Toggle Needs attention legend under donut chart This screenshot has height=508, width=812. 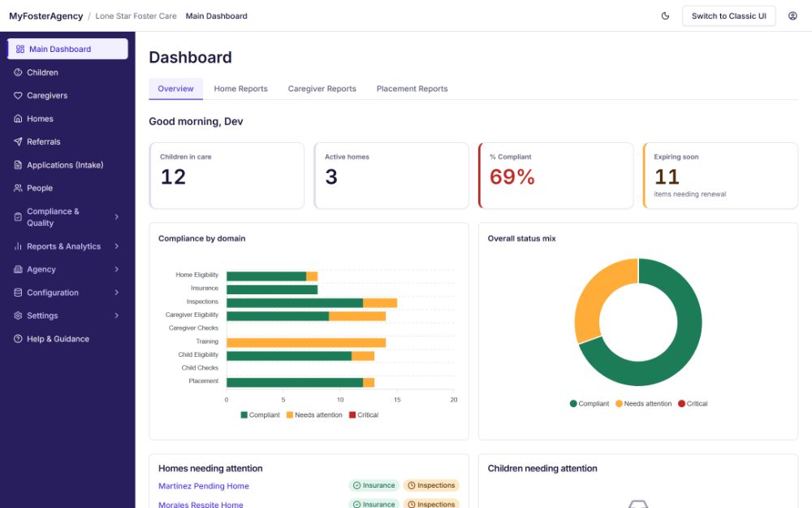point(643,404)
